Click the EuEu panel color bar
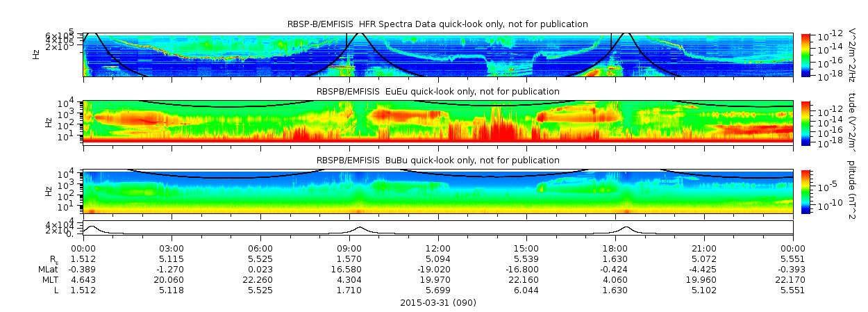 [x=806, y=122]
